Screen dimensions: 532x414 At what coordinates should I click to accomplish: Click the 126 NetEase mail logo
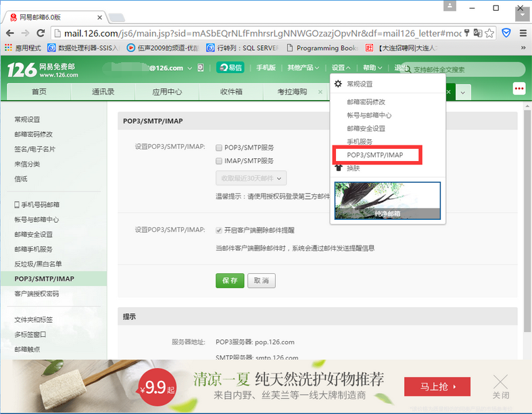(x=43, y=70)
